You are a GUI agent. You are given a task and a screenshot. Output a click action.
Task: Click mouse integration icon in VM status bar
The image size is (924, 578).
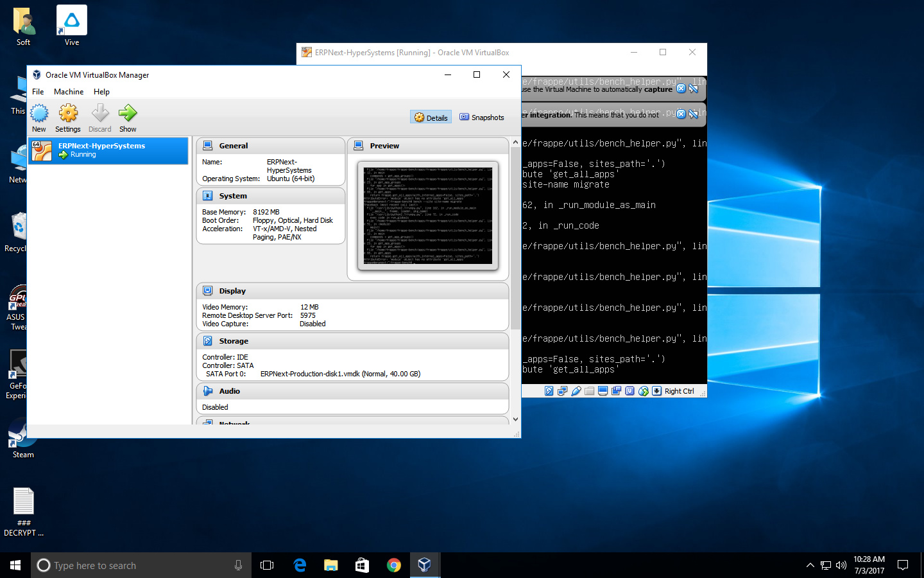(x=643, y=391)
